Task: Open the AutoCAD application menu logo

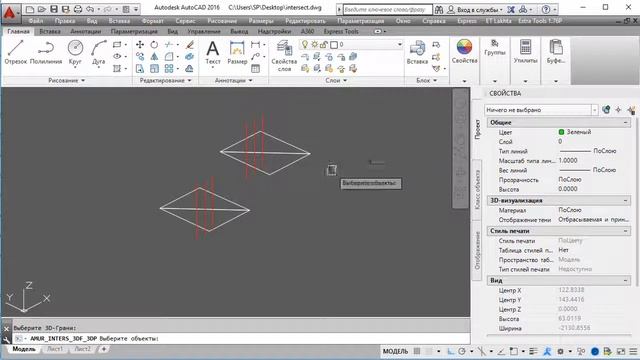Action: pos(10,12)
